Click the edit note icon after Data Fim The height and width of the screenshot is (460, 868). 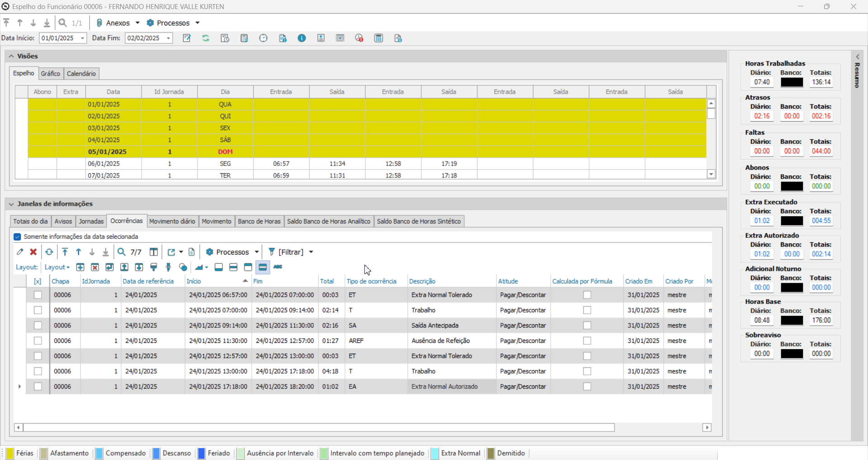pos(187,38)
